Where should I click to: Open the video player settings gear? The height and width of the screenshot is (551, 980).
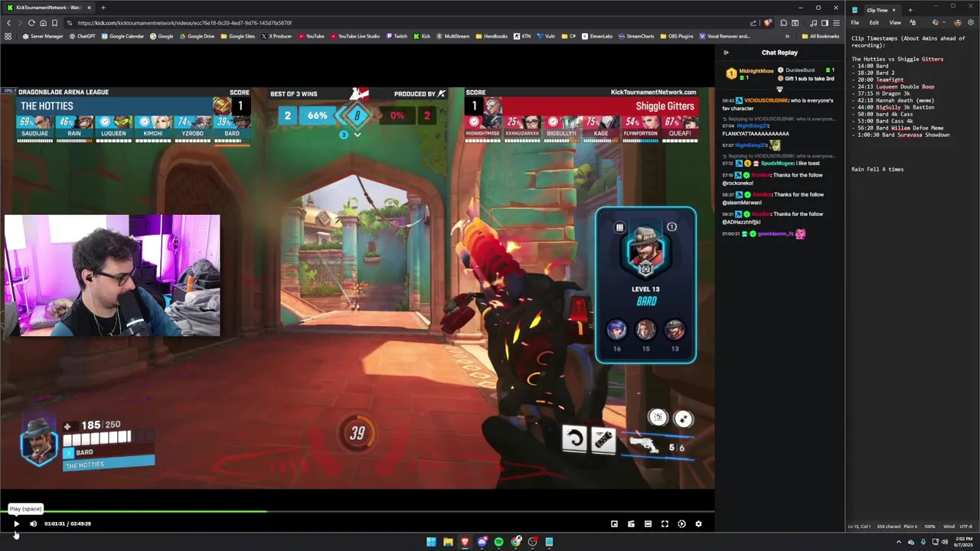[x=698, y=524]
